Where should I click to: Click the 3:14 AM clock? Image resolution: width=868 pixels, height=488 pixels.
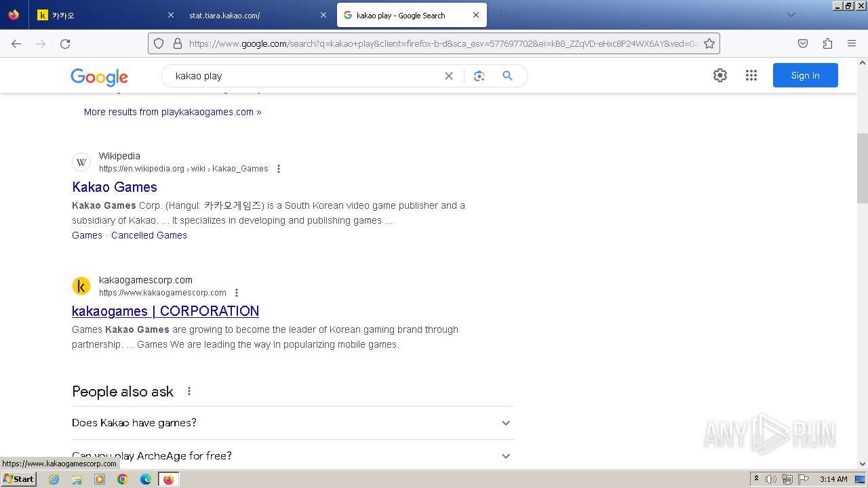pyautogui.click(x=833, y=479)
